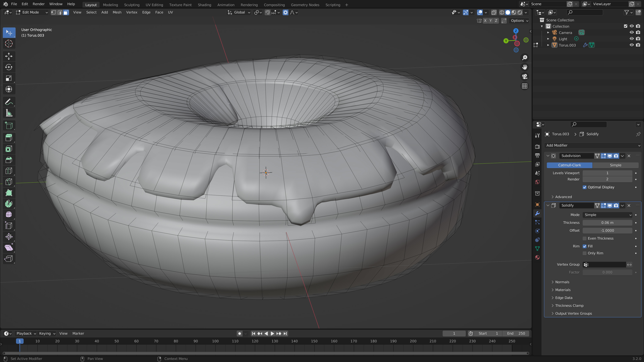Switch to face select mode
Viewport: 644px width, 362px height.
(66, 12)
